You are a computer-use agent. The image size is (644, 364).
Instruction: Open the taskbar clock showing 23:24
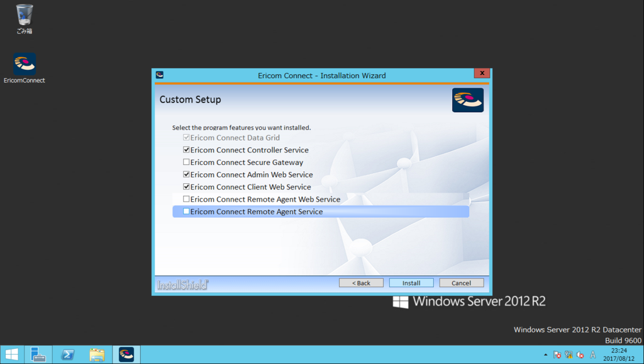coord(619,355)
